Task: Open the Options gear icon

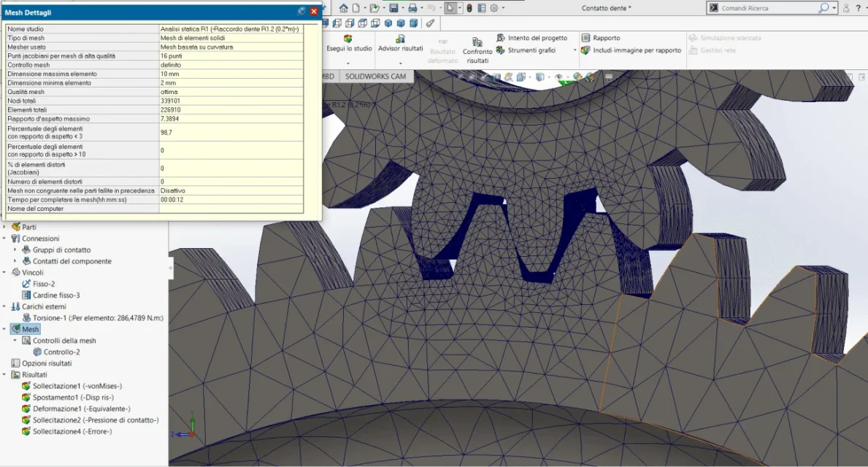Action: (493, 8)
